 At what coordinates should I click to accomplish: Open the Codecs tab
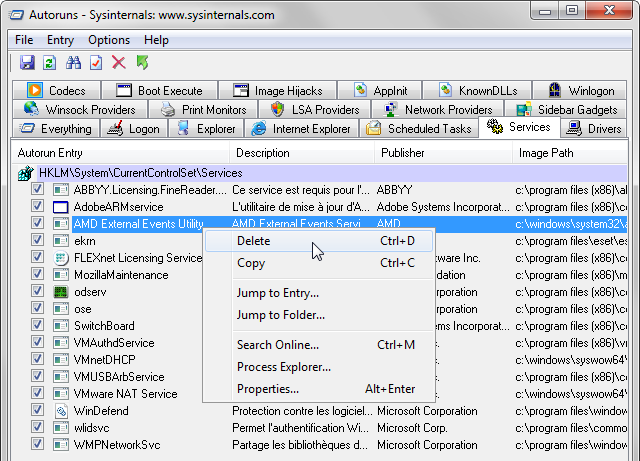tap(56, 90)
